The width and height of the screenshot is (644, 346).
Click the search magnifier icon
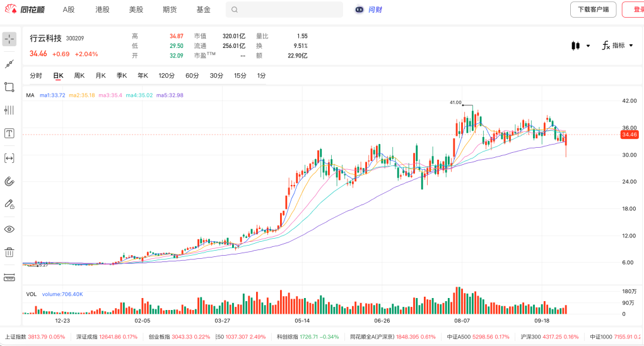235,9
